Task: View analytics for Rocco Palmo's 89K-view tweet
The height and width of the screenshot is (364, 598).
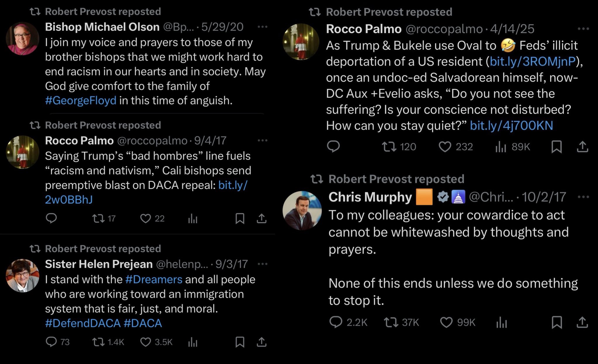Action: point(501,147)
